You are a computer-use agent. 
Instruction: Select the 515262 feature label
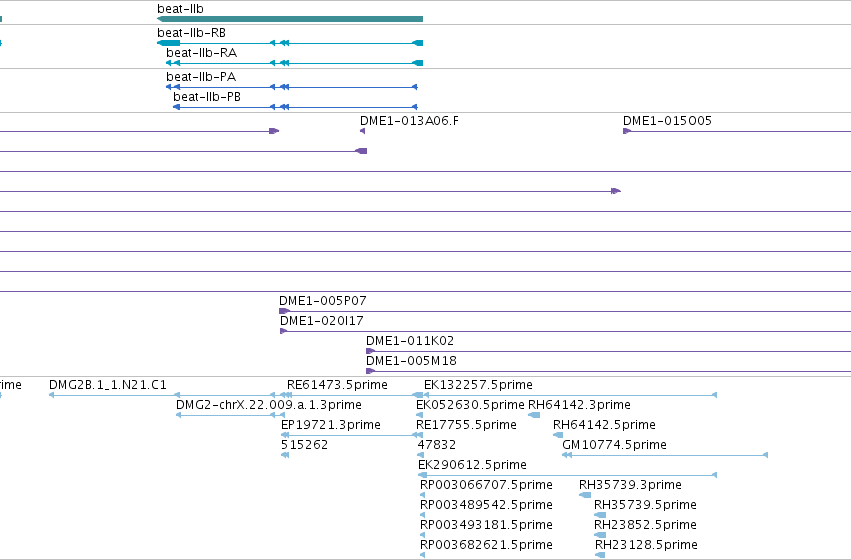click(304, 445)
